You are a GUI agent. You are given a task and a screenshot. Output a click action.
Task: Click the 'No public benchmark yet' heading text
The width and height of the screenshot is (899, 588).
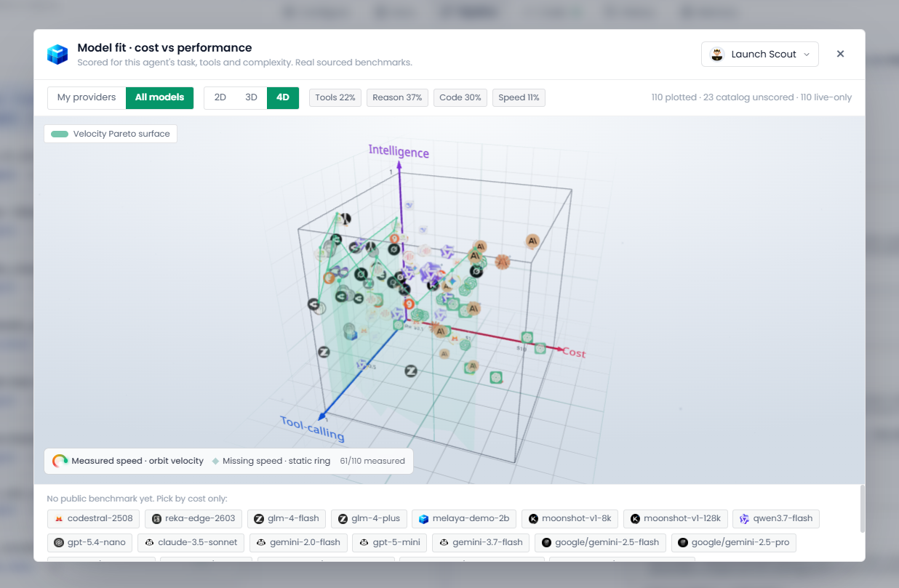[137, 499]
